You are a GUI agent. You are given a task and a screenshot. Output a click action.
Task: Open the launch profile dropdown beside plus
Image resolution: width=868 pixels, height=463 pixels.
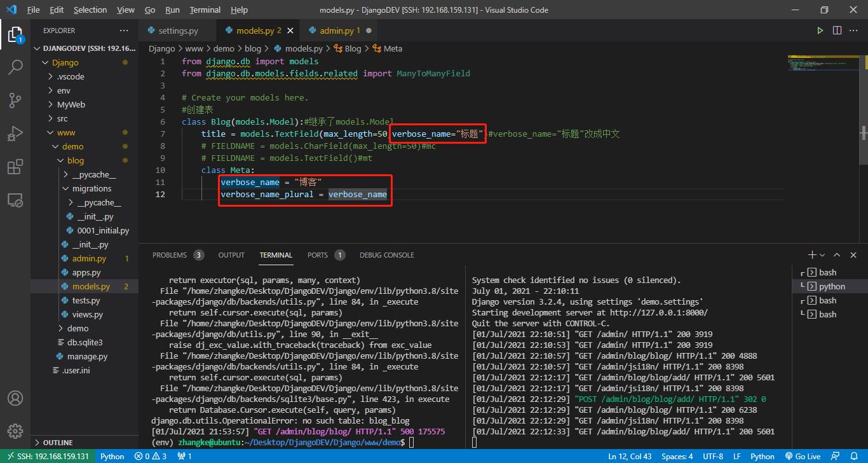822,254
